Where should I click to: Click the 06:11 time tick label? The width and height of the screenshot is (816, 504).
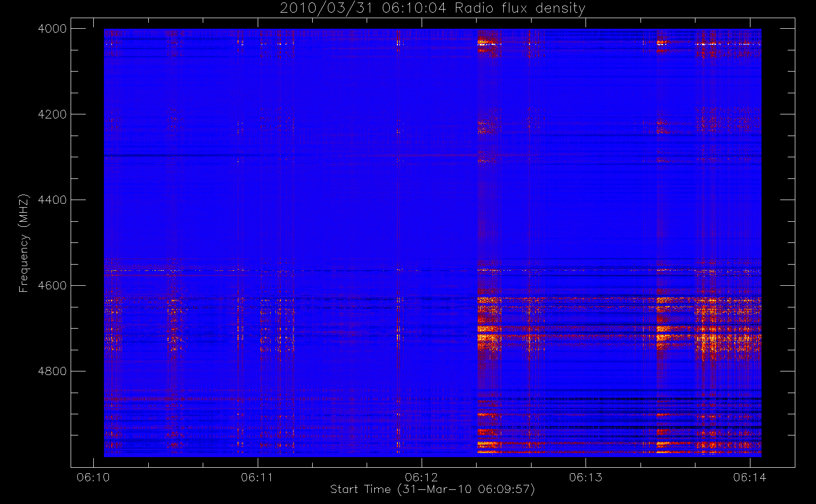[x=257, y=477]
